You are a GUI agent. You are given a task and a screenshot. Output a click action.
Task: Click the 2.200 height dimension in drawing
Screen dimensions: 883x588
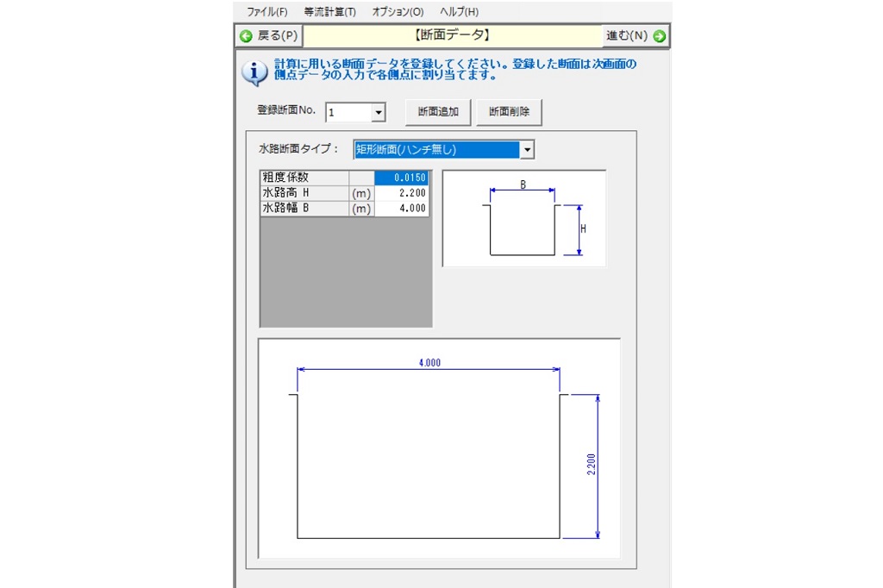(591, 465)
